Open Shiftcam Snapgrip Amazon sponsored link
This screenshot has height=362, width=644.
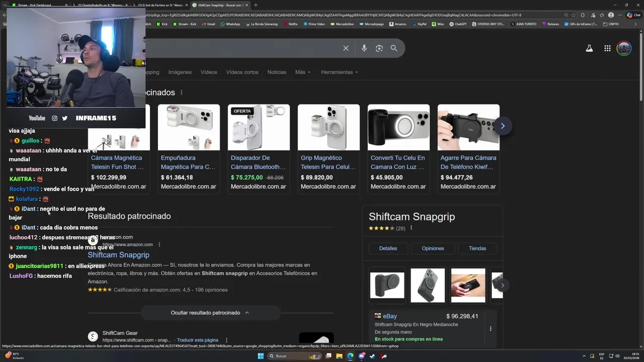pos(119,255)
